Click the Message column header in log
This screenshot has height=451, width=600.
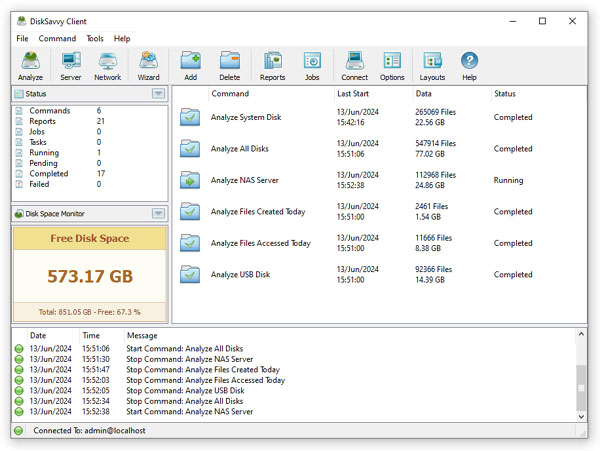pyautogui.click(x=142, y=335)
